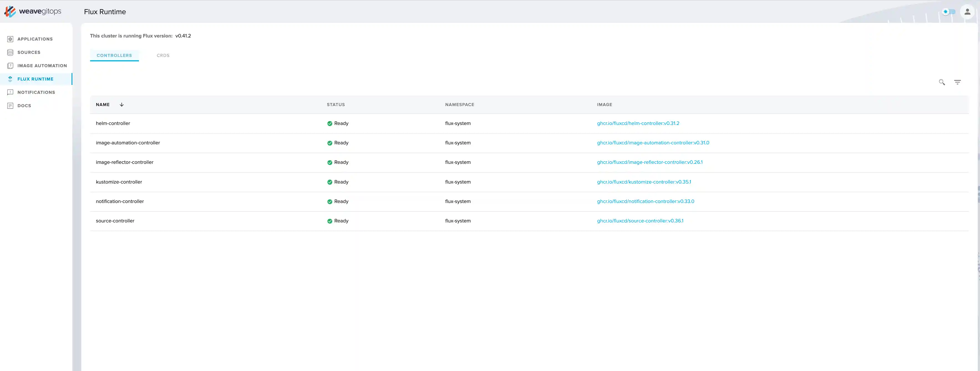Open the source-controller v0.36.1 image link
Screen dimensions: 980x371
640,220
